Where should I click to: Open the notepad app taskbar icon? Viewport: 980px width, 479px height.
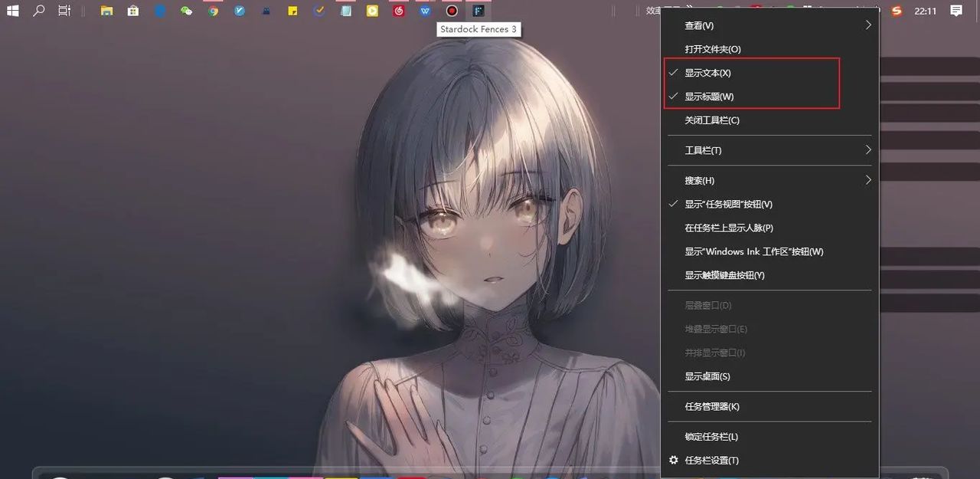346,11
